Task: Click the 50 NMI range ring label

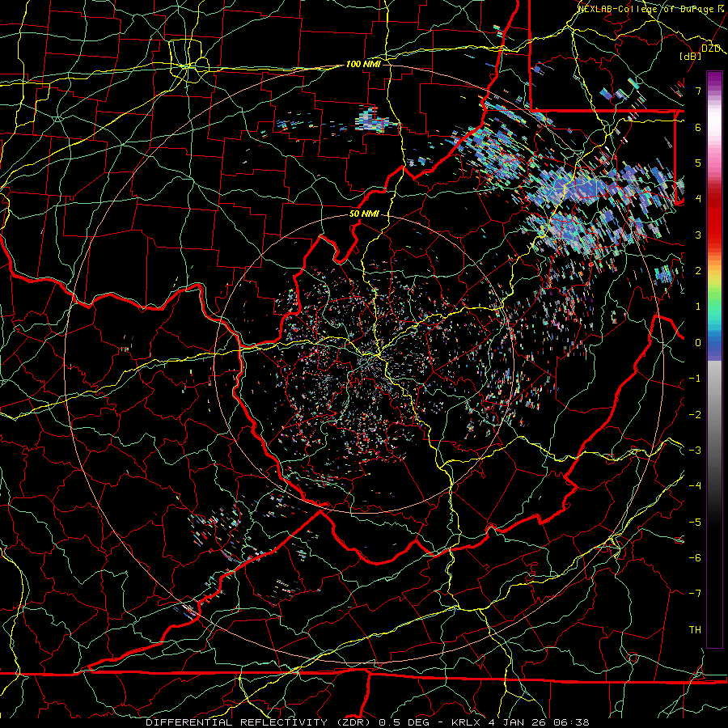Action: pos(364,214)
